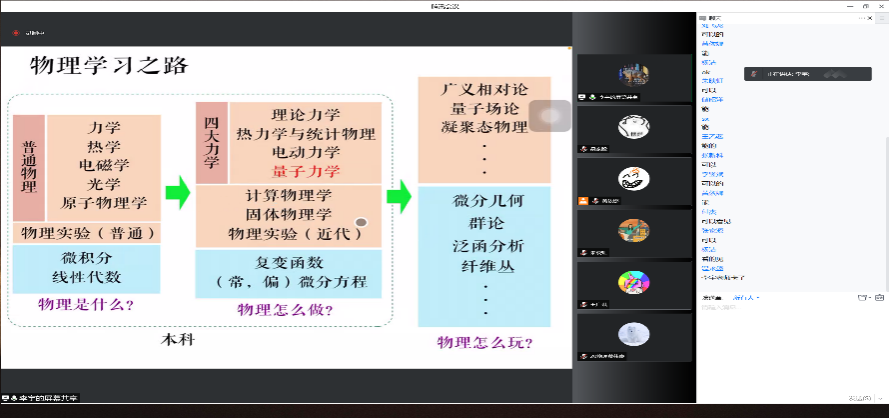The image size is (889, 418).
Task: Select the white fluffy dog avatar participant
Action: [x=634, y=337]
